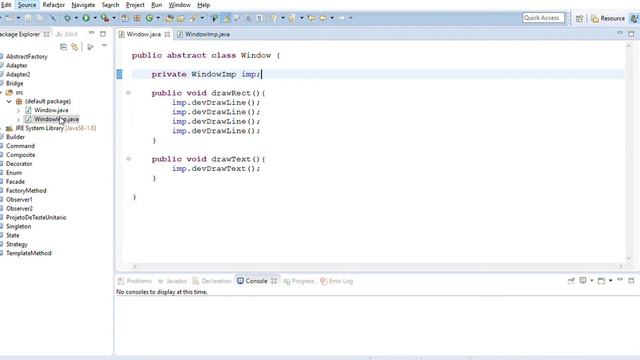This screenshot has height=360, width=640.
Task: Click the editor vertical scrollbar
Action: [629, 152]
